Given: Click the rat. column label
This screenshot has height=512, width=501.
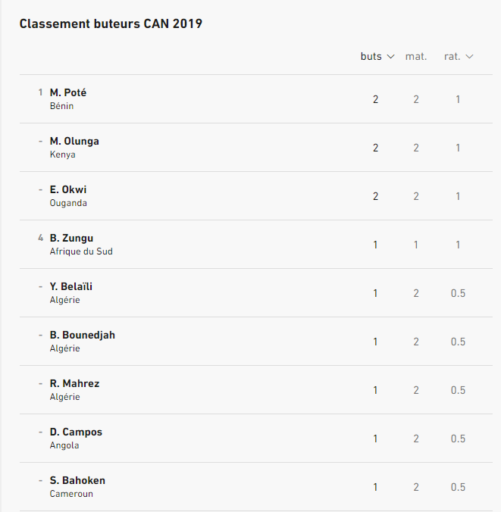Looking at the screenshot, I should (452, 57).
